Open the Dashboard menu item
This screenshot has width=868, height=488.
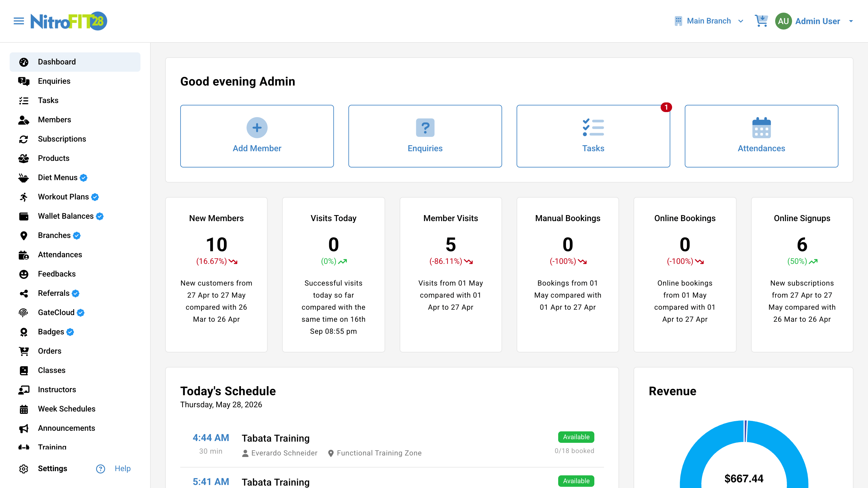(x=75, y=62)
